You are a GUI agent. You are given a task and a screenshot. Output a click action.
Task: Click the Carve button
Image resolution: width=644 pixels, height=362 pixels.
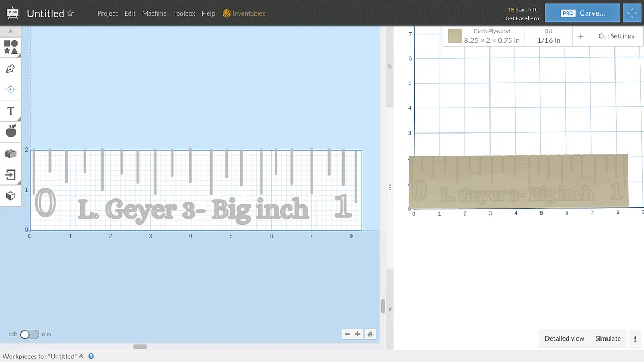[582, 13]
